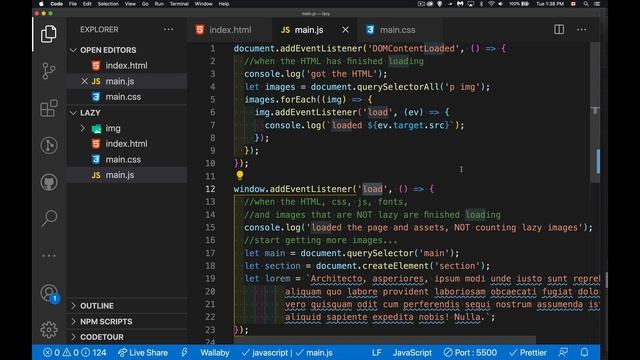The image size is (640, 360).
Task: Open Spotlight search in menu bar
Action: pos(586,4)
